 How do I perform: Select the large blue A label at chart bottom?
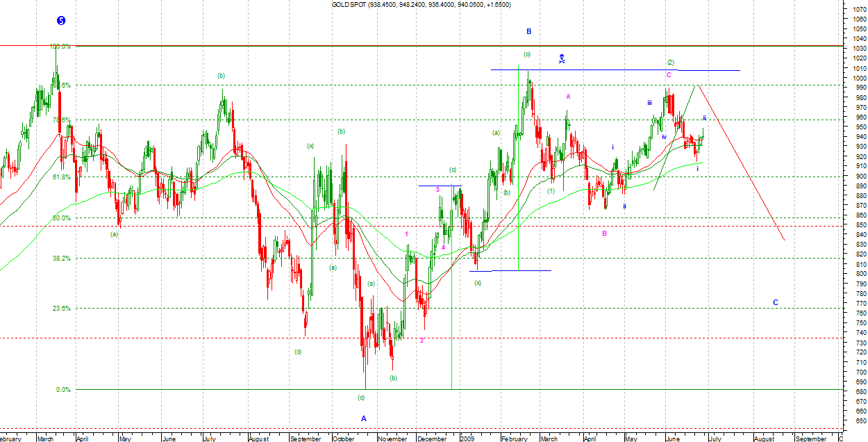point(363,418)
